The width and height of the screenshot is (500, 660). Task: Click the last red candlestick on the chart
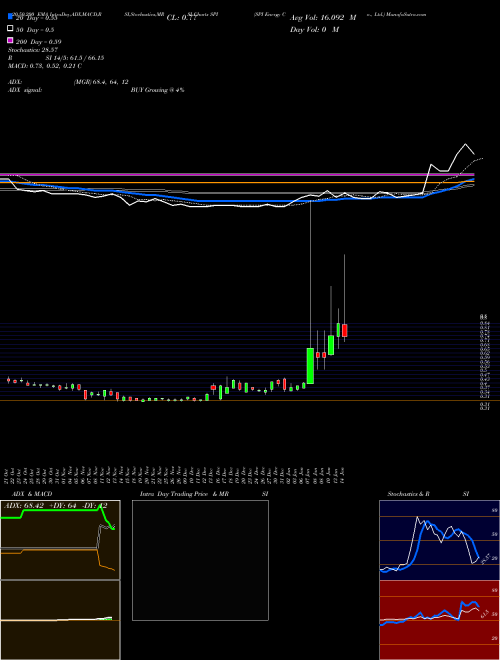pyautogui.click(x=345, y=330)
